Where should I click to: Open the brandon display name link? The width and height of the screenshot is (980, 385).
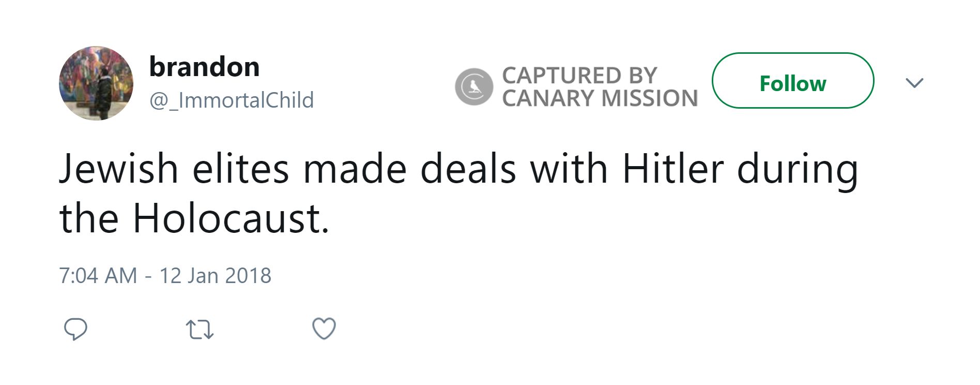(204, 67)
